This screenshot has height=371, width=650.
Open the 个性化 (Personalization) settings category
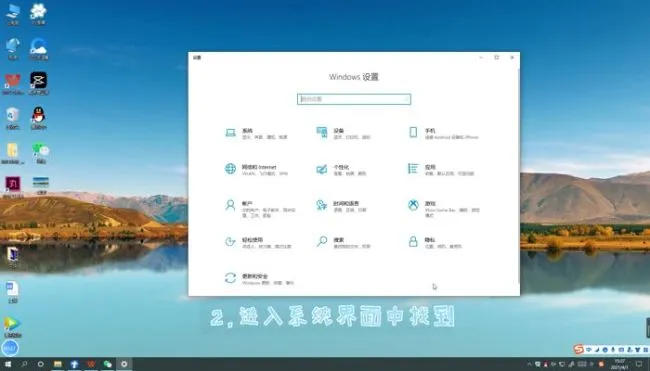tap(341, 170)
